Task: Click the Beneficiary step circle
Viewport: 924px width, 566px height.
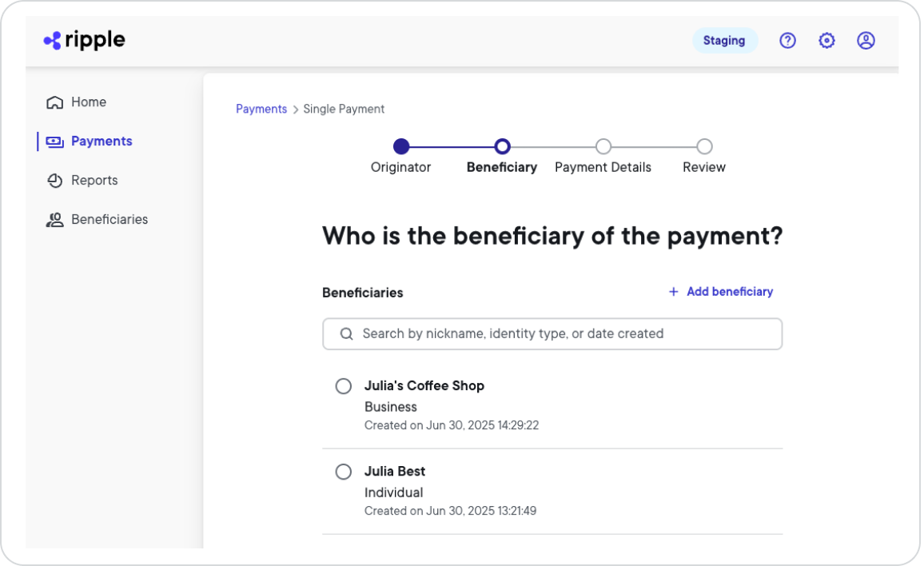Action: (x=502, y=147)
